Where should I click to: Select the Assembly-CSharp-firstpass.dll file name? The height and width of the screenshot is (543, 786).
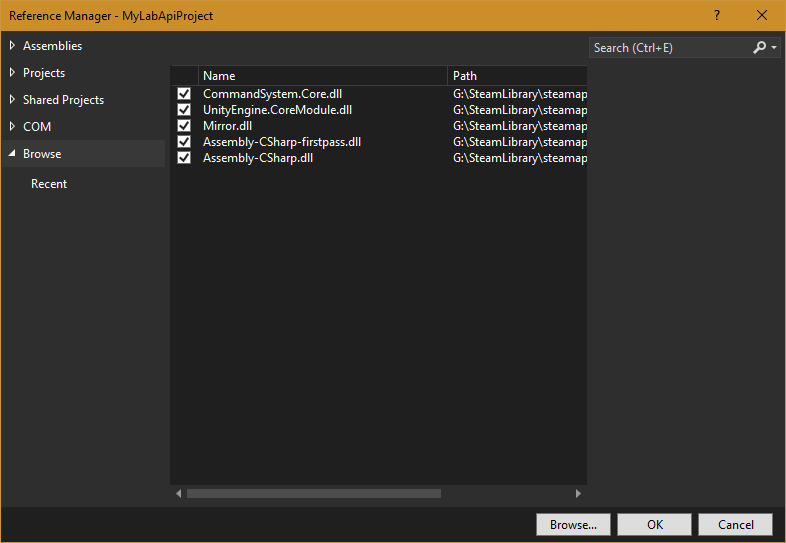point(282,142)
